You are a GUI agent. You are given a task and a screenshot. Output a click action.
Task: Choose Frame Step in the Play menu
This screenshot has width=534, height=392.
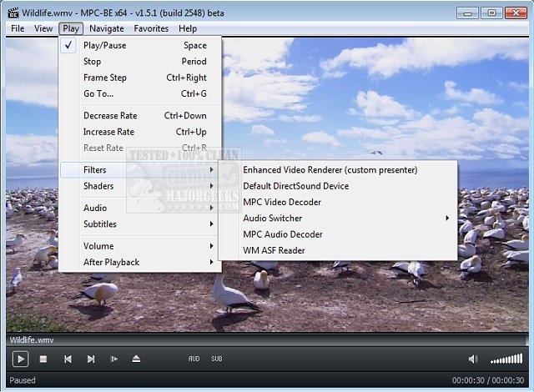pos(140,78)
